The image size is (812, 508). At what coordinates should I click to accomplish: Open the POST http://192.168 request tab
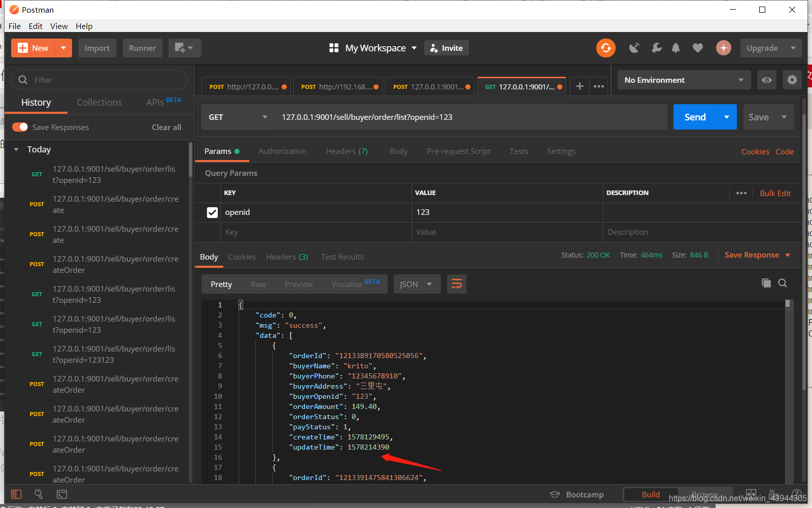pos(339,87)
